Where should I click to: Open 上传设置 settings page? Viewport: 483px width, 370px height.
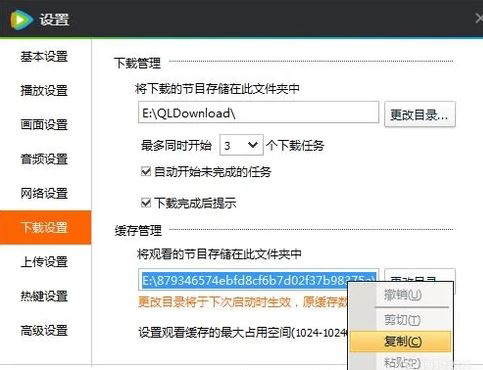[44, 262]
